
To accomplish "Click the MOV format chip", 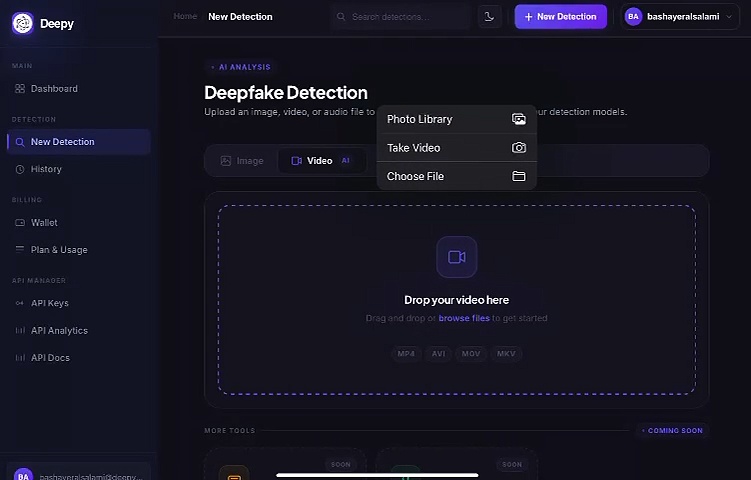I will point(471,354).
